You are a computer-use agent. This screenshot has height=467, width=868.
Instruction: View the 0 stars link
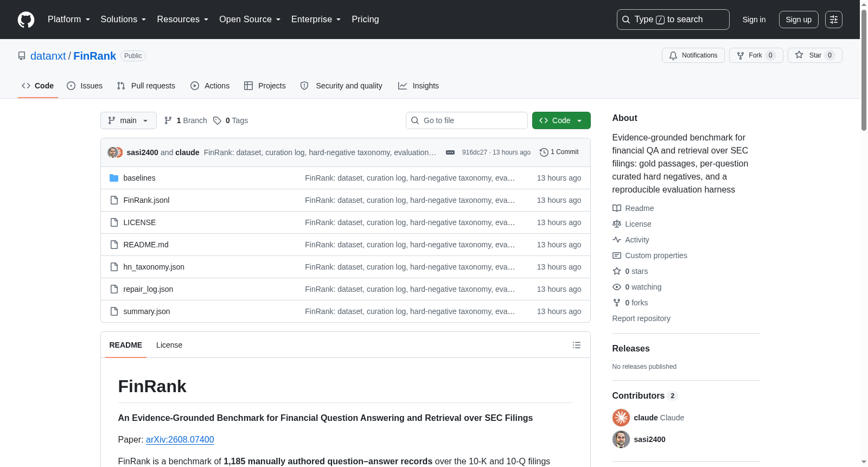click(x=630, y=271)
